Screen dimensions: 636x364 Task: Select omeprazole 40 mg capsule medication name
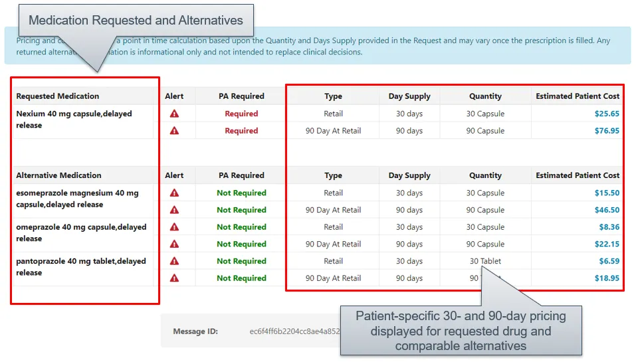tap(81, 232)
